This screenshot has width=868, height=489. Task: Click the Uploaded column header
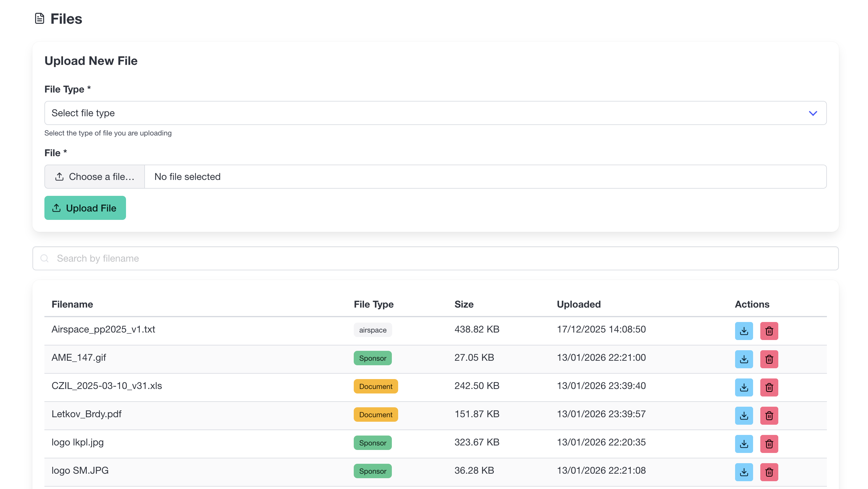tap(578, 304)
